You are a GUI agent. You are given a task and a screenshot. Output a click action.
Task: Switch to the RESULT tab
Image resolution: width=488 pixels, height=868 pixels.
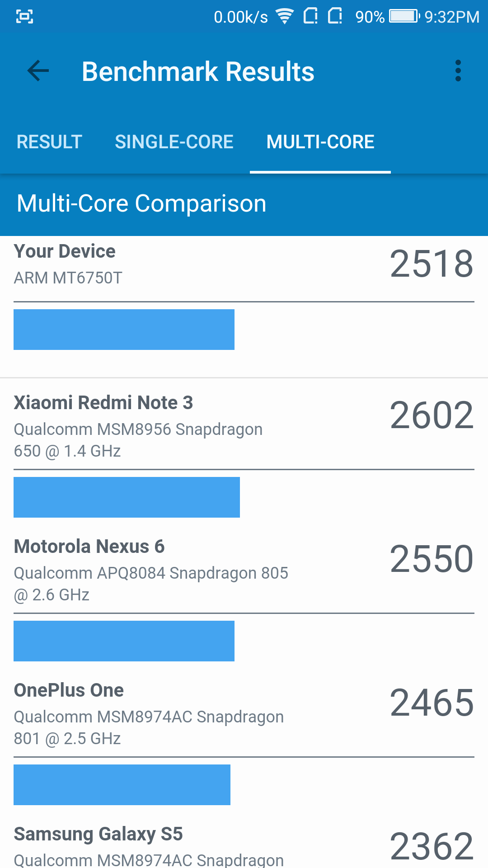coord(49,142)
